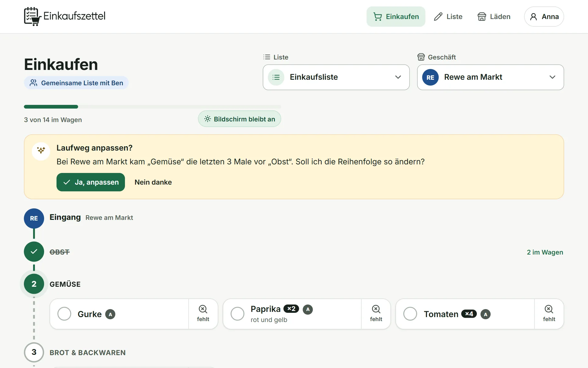This screenshot has height=368, width=588.
Task: Mark Gurke as fehlt
Action: pyautogui.click(x=203, y=314)
